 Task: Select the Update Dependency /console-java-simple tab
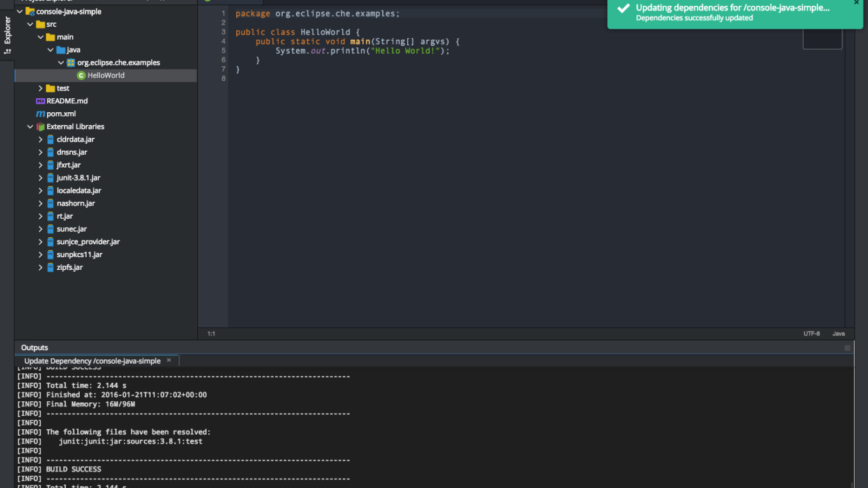[93, 360]
